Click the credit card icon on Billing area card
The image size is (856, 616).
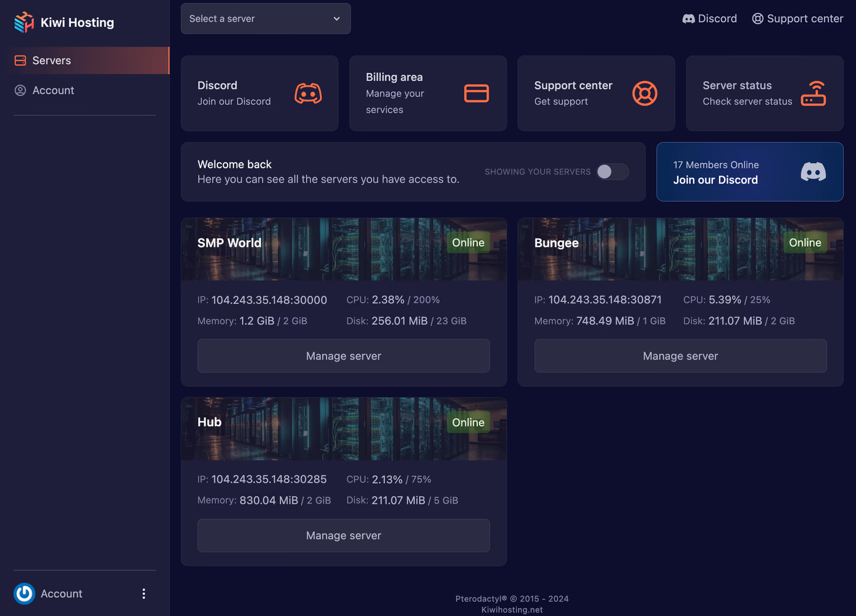[477, 94]
